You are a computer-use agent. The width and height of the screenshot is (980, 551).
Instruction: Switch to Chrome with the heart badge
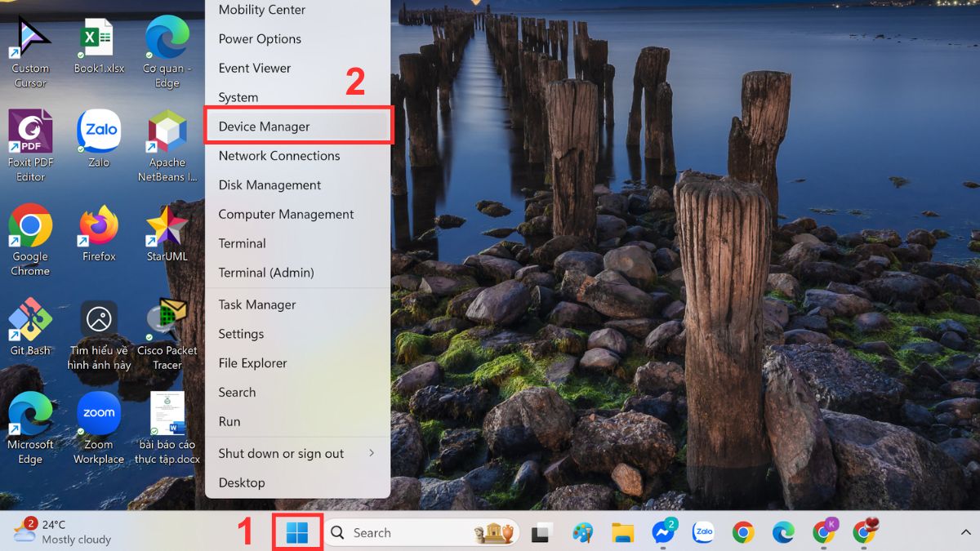(x=865, y=532)
